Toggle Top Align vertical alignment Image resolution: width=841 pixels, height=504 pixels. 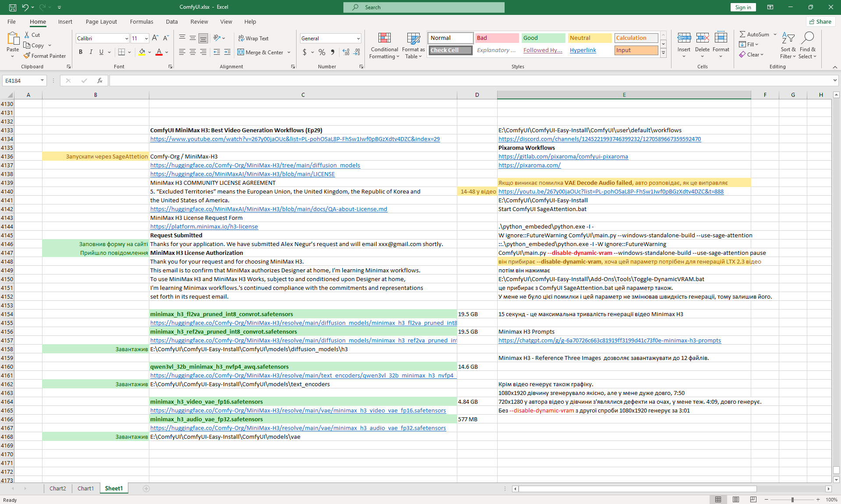182,39
